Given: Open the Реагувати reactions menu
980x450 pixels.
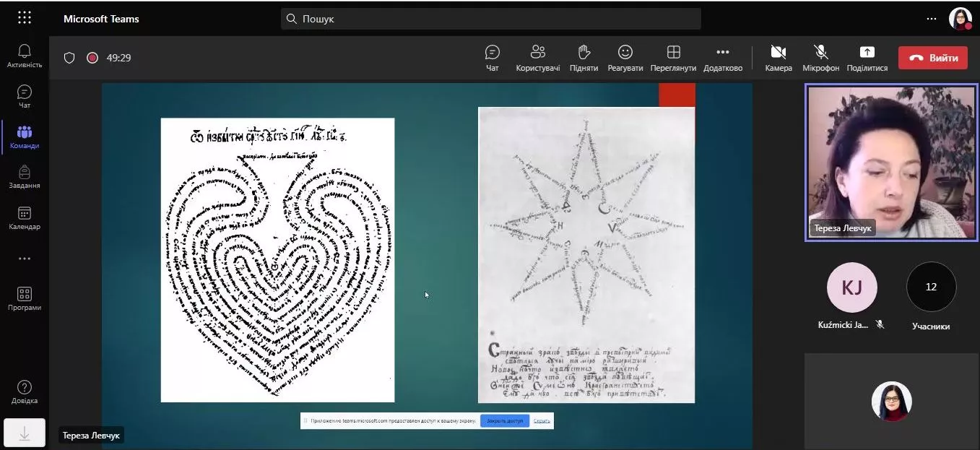Looking at the screenshot, I should (x=625, y=58).
